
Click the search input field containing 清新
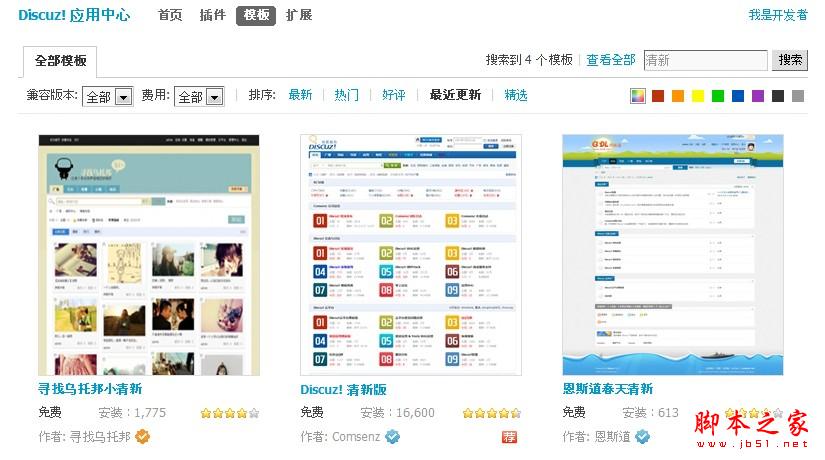[x=705, y=60]
